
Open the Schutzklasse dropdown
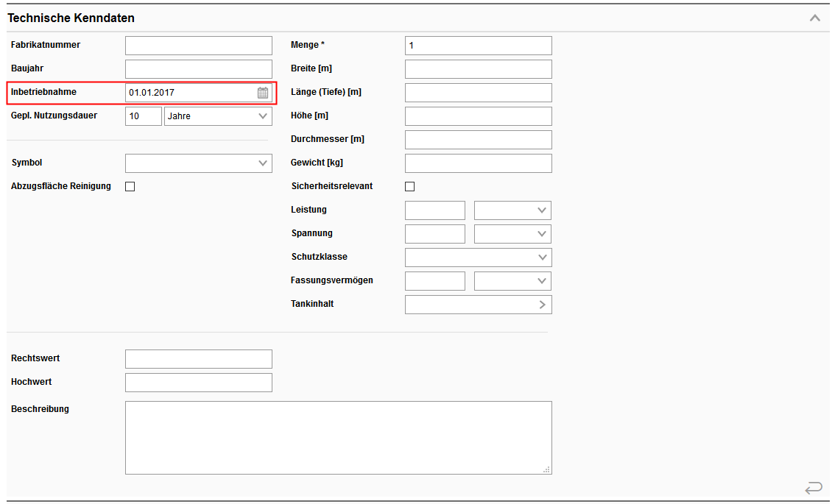(x=479, y=258)
